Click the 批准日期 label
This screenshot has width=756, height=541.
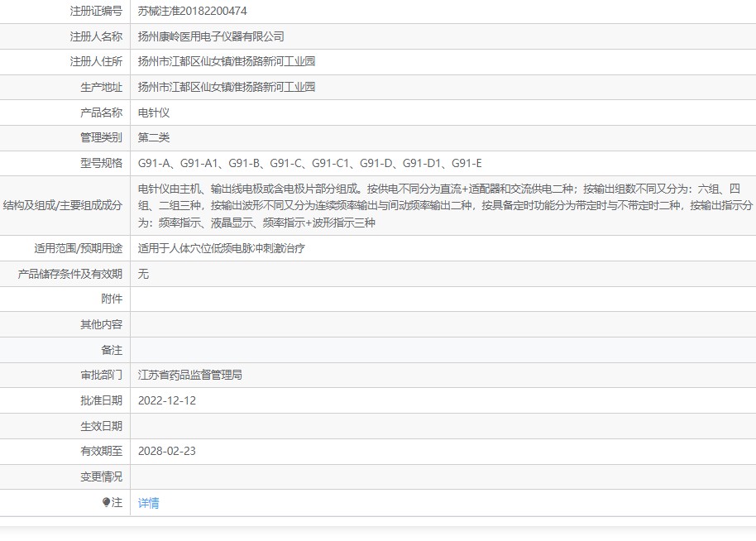coord(101,400)
